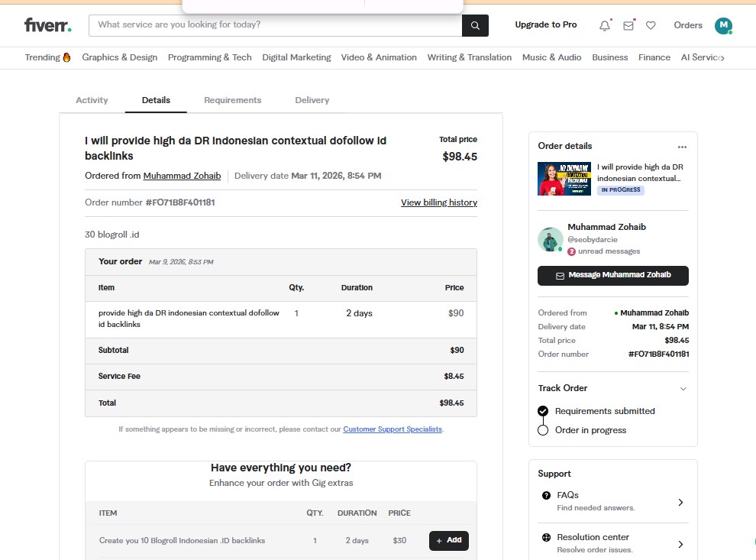Screen dimensions: 756x560
Task: Click Message Muhammad Zohaib button
Action: point(612,275)
